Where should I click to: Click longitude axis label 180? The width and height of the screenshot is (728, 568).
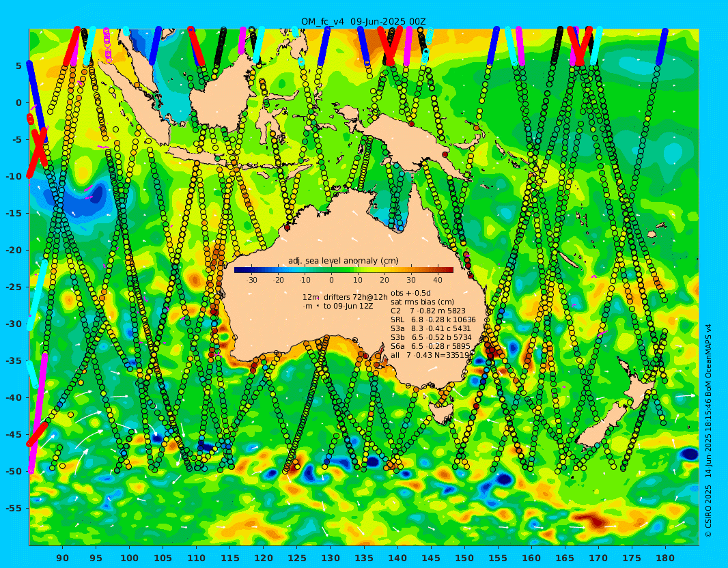pos(665,558)
